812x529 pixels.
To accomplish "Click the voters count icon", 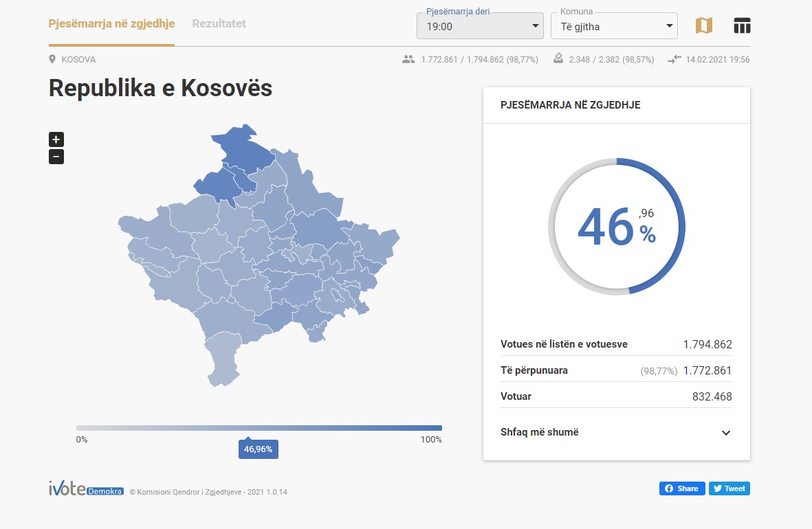I will 408,60.
